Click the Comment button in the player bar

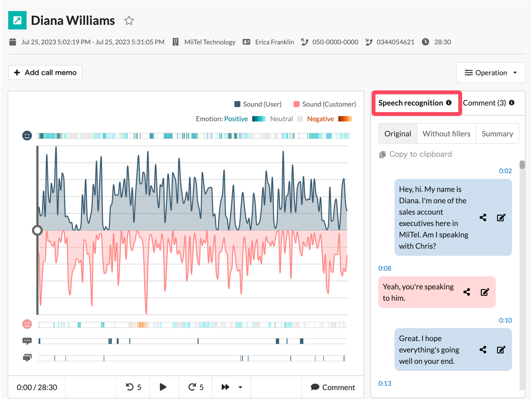tap(333, 387)
